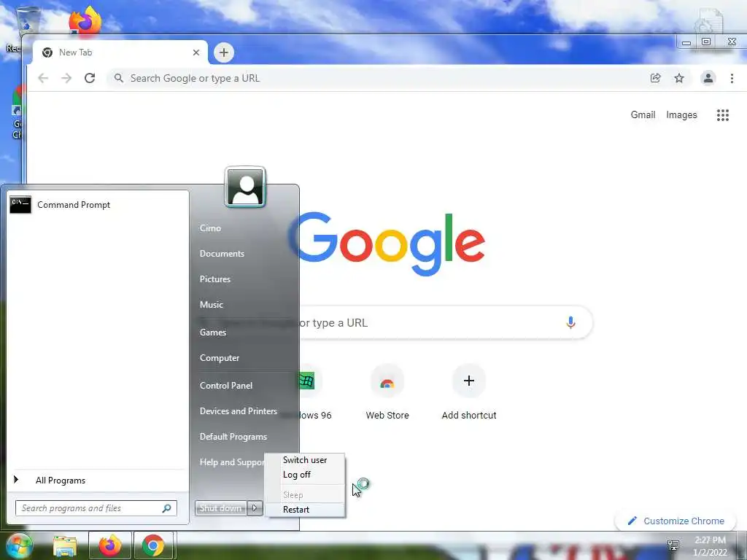Image resolution: width=747 pixels, height=560 pixels.
Task: Select Log off in power menu
Action: (x=305, y=475)
